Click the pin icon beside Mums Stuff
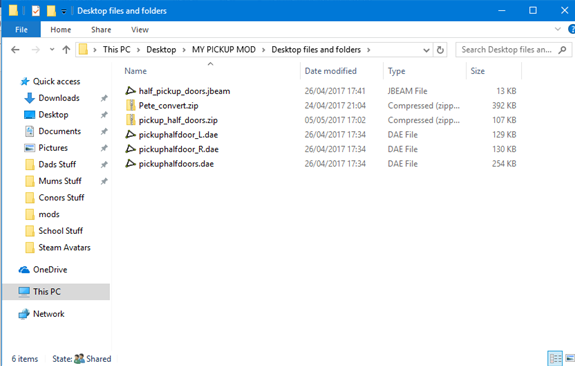The width and height of the screenshot is (575, 366). pos(104,181)
